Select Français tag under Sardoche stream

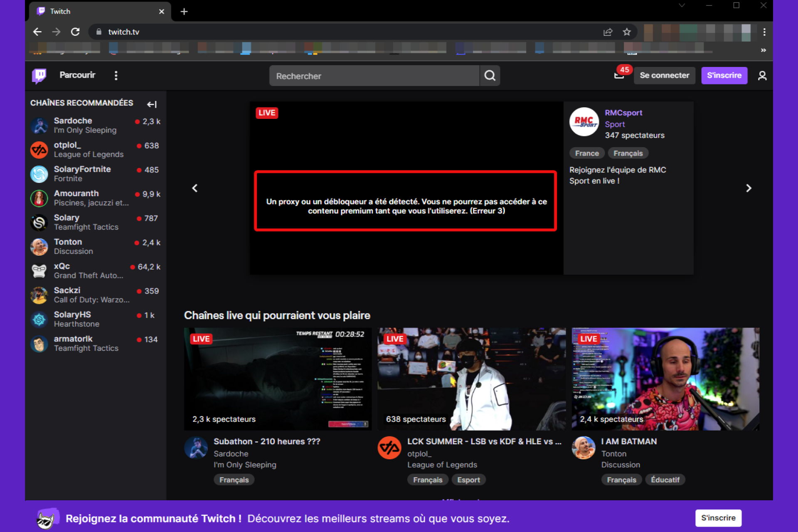234,480
